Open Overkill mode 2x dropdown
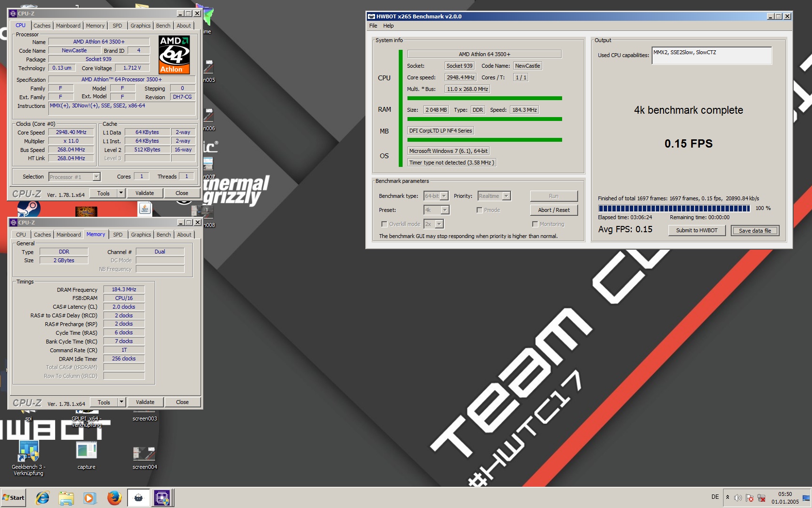This screenshot has height=508, width=812. (439, 224)
